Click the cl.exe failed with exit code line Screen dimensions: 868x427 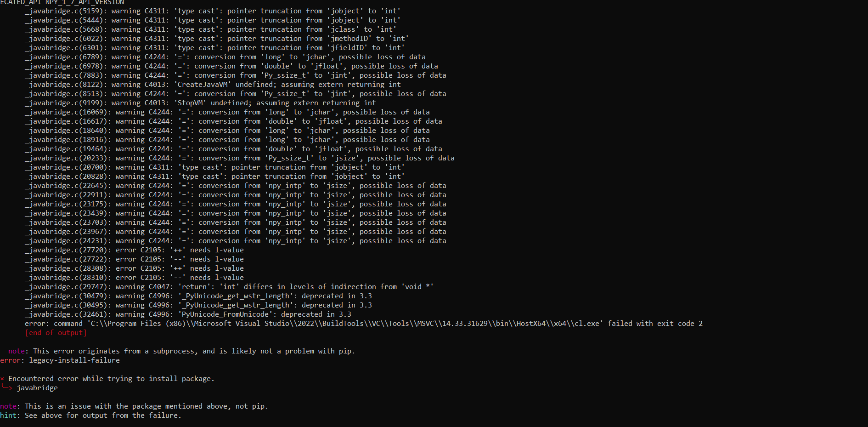364,324
